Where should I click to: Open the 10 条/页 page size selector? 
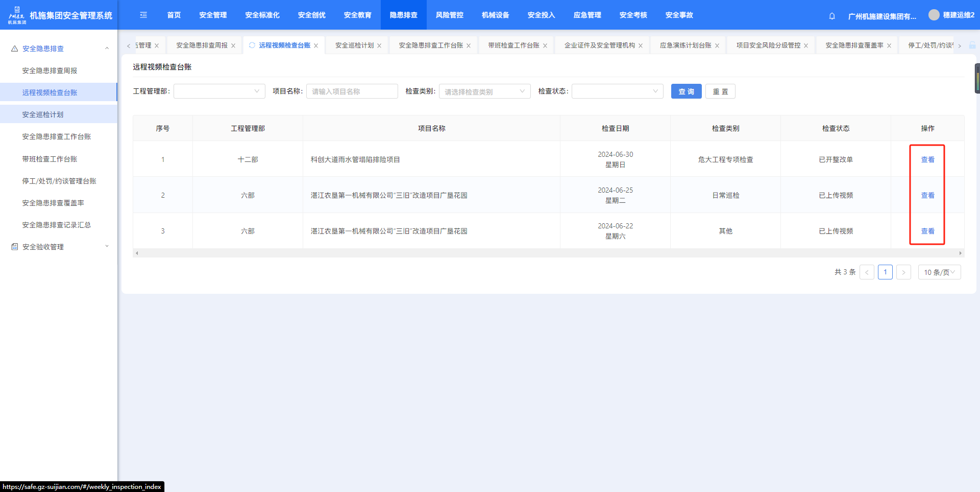pyautogui.click(x=939, y=272)
